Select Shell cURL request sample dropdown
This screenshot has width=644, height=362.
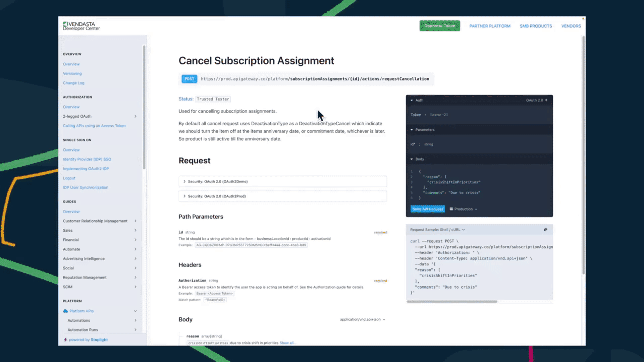click(x=437, y=229)
